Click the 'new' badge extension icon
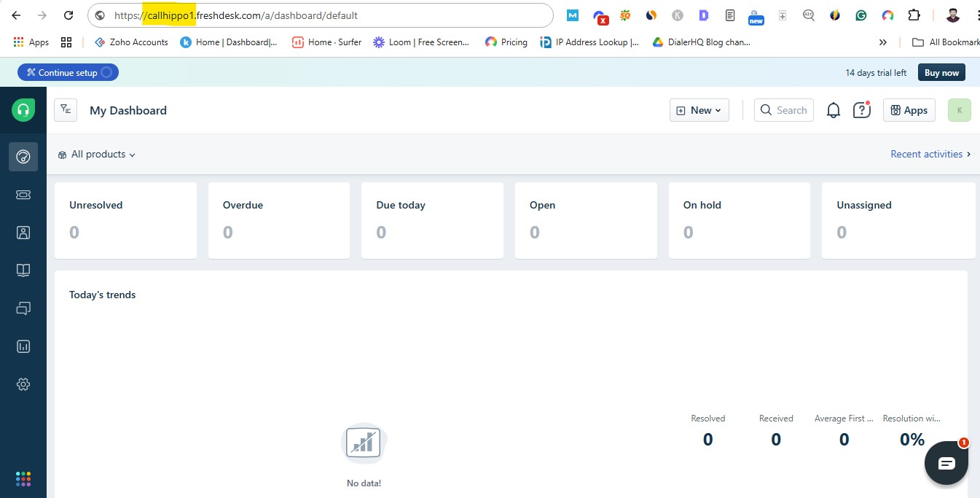Viewport: 980px width, 498px height. (756, 16)
